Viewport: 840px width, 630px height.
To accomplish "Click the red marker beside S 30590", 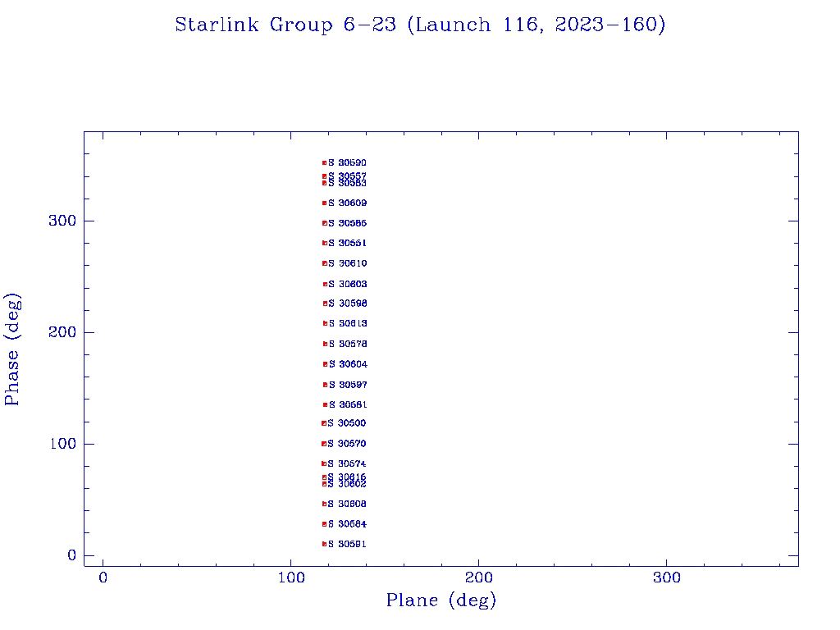I will pyautogui.click(x=324, y=163).
